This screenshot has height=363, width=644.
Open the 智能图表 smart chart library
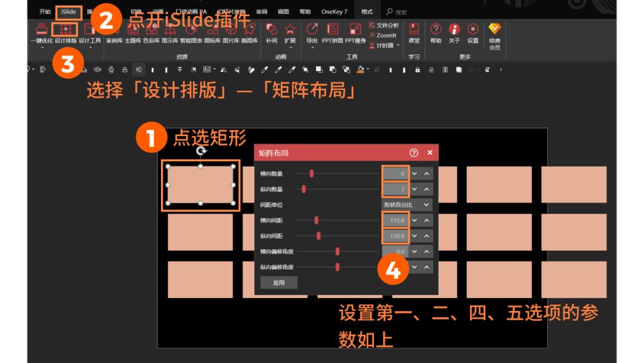coord(191,33)
